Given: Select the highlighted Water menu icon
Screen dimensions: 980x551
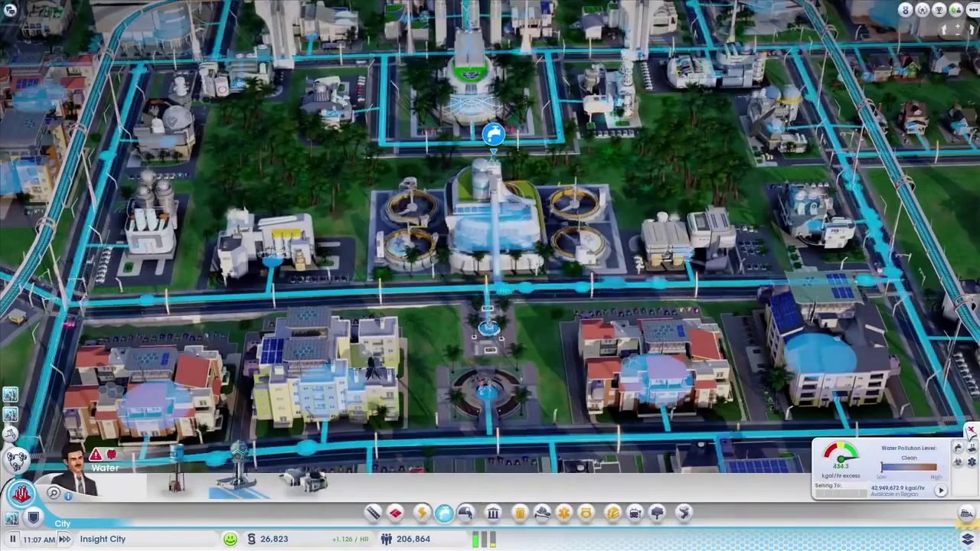Looking at the screenshot, I should [444, 513].
